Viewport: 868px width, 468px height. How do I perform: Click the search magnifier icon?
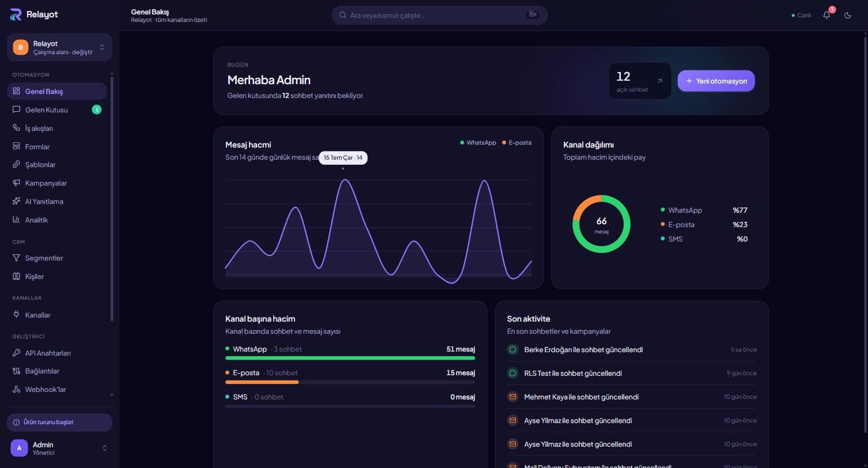343,15
